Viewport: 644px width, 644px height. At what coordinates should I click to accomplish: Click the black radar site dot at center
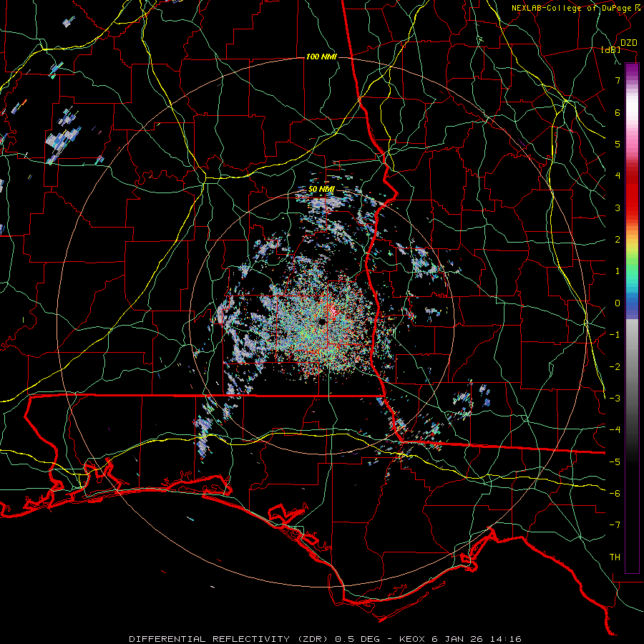coord(321,321)
